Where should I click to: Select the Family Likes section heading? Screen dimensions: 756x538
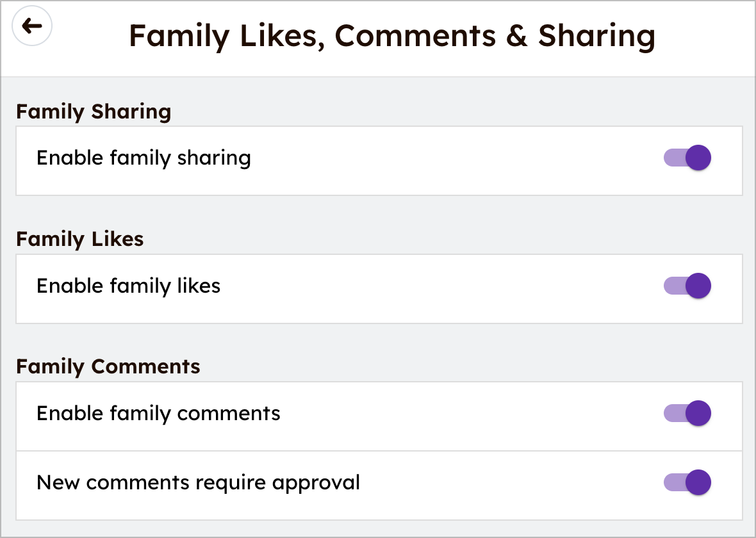(x=80, y=239)
